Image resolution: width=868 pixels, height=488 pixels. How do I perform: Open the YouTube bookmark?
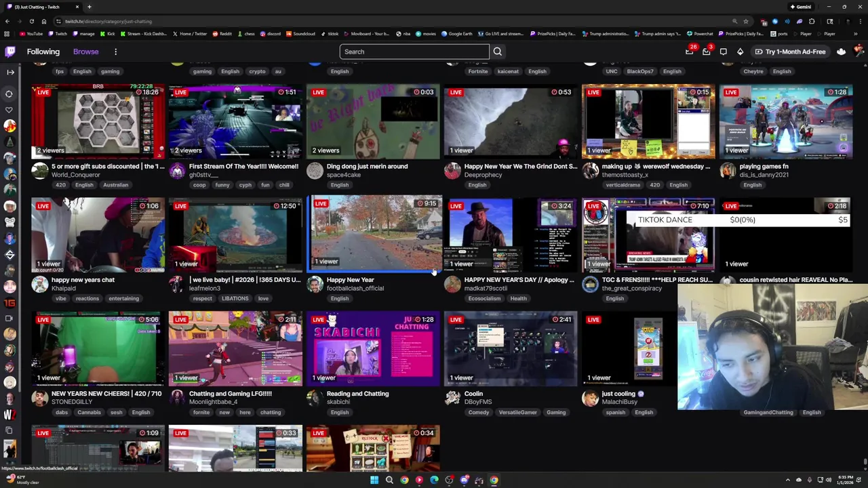(31, 33)
